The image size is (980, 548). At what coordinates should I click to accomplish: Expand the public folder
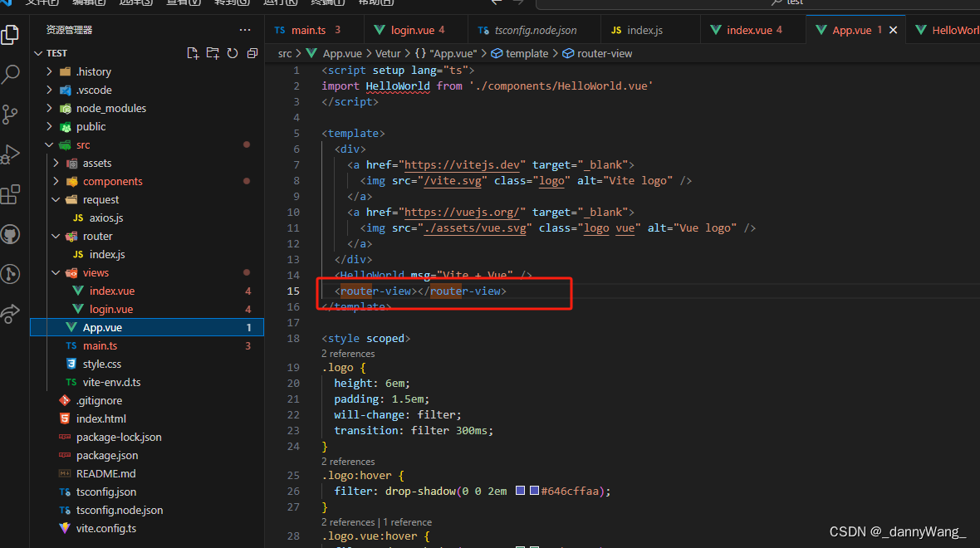click(49, 126)
